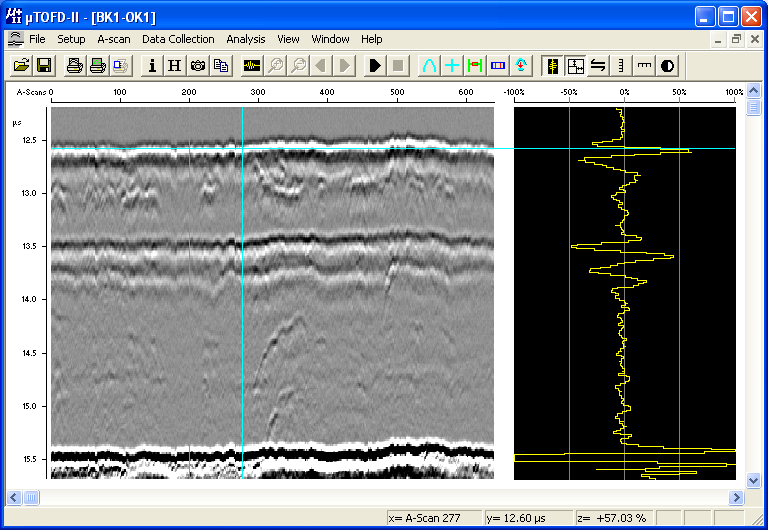768x530 pixels.
Task: Click the H header icon
Action: point(174,66)
